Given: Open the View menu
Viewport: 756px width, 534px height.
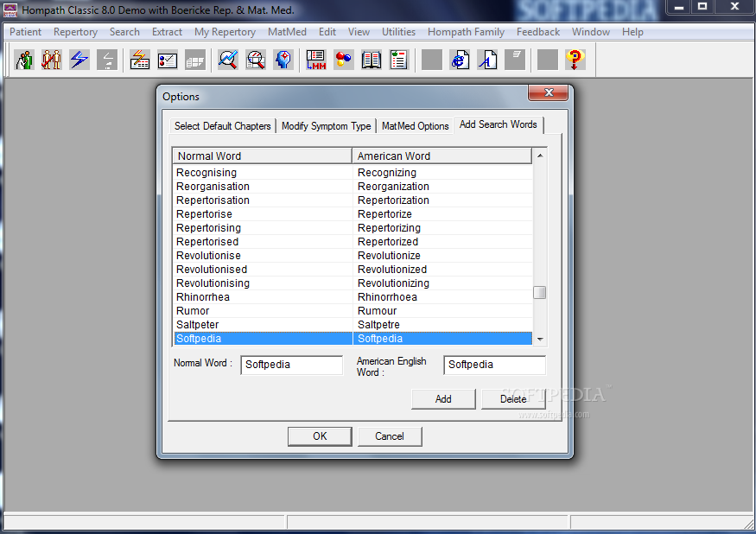Looking at the screenshot, I should 359,32.
